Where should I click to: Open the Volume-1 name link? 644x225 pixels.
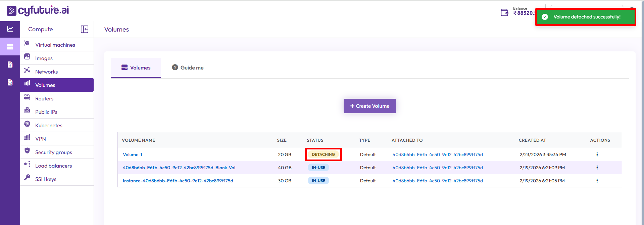point(133,154)
